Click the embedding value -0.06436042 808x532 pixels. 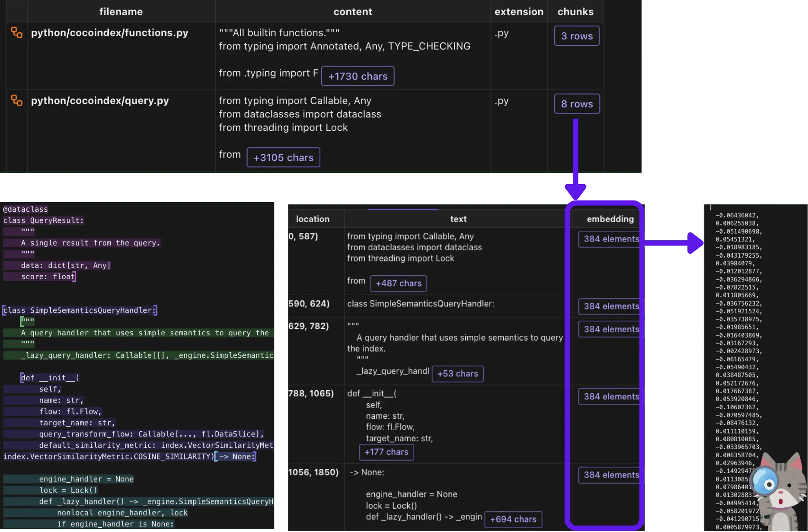click(737, 215)
